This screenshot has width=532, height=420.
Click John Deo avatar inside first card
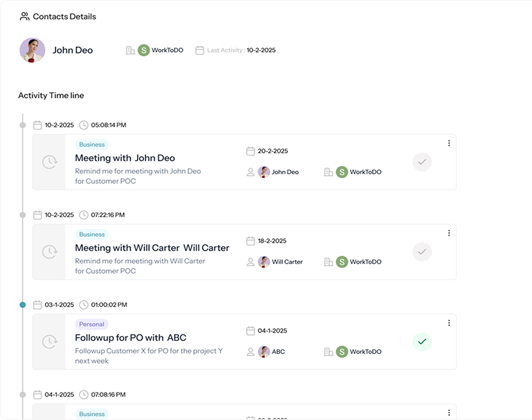click(x=264, y=172)
